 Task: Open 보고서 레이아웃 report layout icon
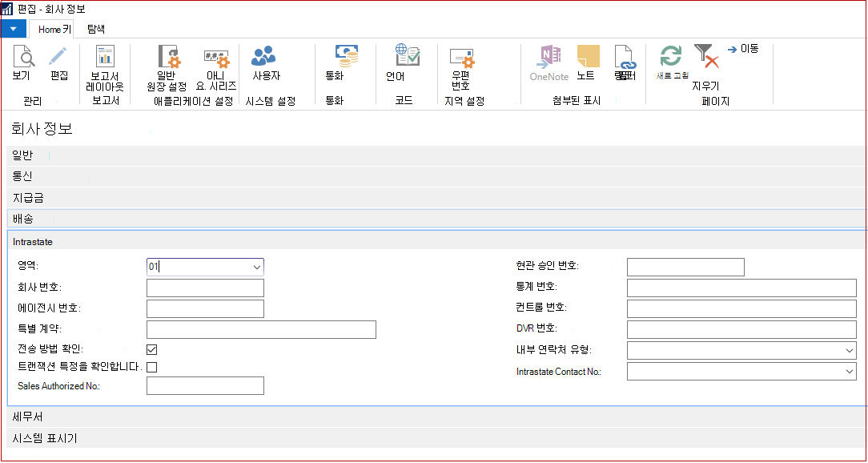coord(105,57)
